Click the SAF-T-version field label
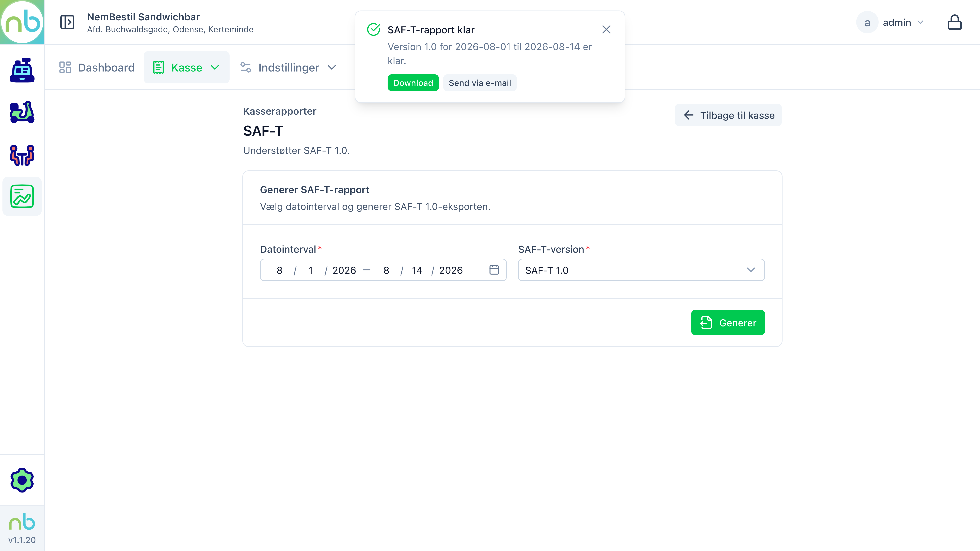The width and height of the screenshot is (980, 551). [x=551, y=249]
